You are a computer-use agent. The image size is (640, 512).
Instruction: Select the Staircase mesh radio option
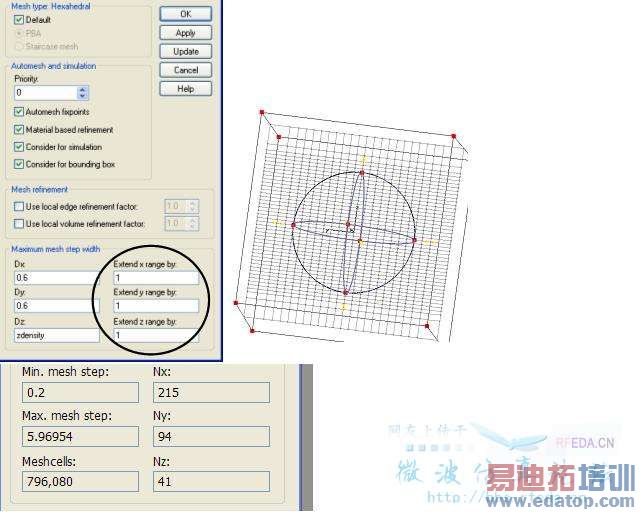pyautogui.click(x=19, y=46)
